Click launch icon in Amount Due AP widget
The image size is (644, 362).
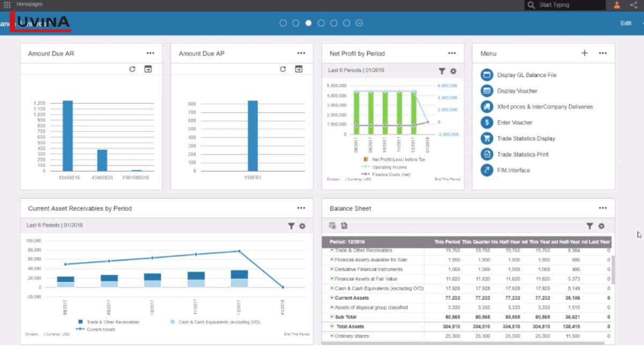coord(299,69)
